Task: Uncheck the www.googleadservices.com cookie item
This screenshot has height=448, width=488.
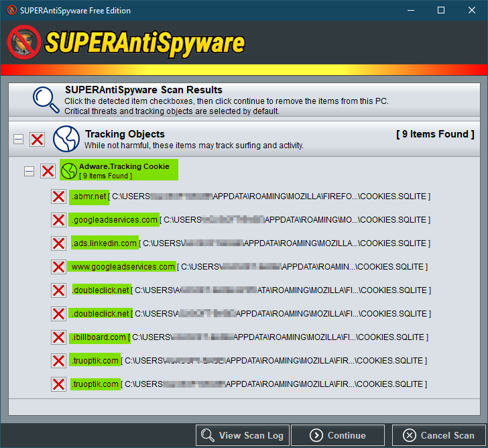Action: click(58, 267)
